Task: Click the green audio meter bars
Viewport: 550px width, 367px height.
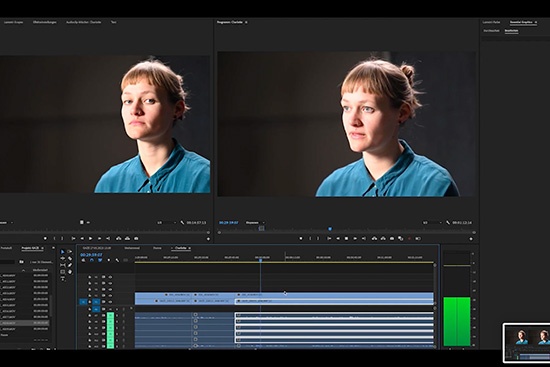Action: 457,321
